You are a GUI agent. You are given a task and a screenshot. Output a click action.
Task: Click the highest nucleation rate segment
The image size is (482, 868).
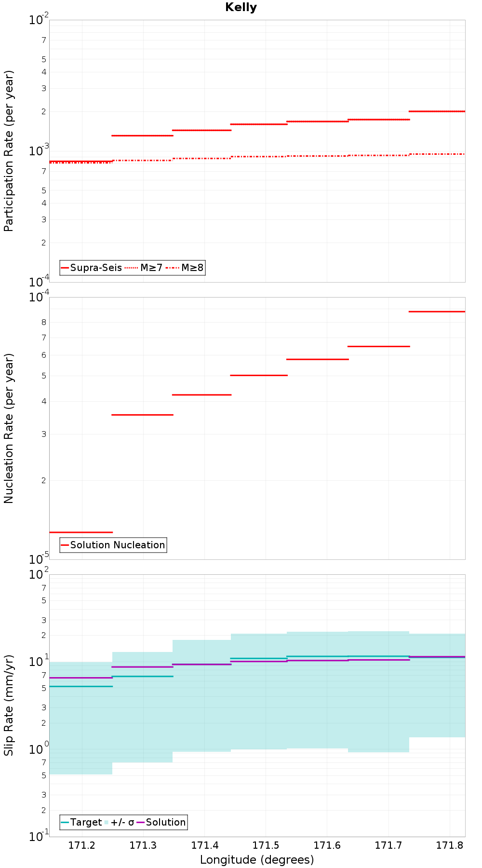pos(437,312)
